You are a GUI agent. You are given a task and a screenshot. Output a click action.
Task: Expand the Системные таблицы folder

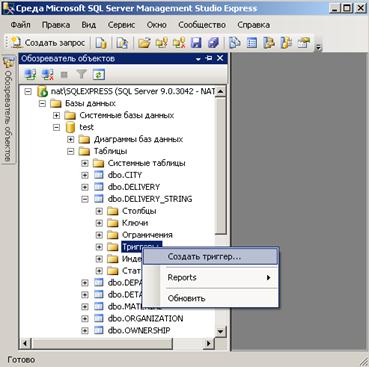click(x=85, y=163)
